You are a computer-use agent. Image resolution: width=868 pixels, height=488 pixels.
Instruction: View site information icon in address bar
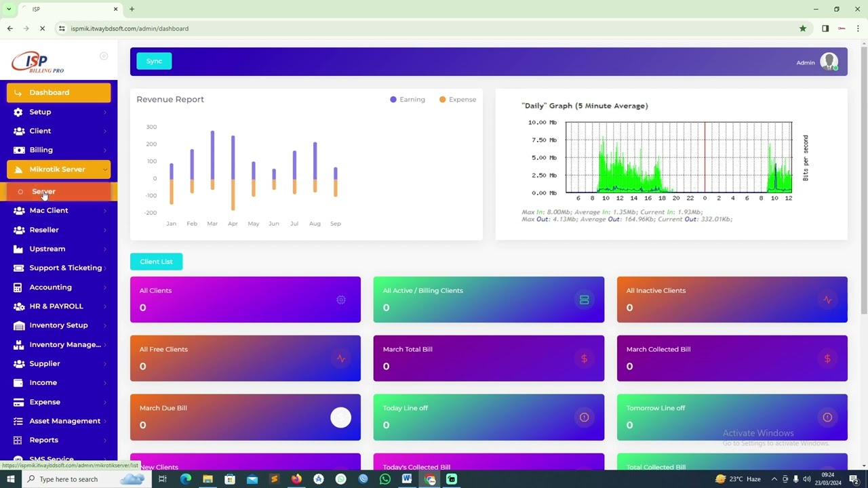tap(62, 28)
